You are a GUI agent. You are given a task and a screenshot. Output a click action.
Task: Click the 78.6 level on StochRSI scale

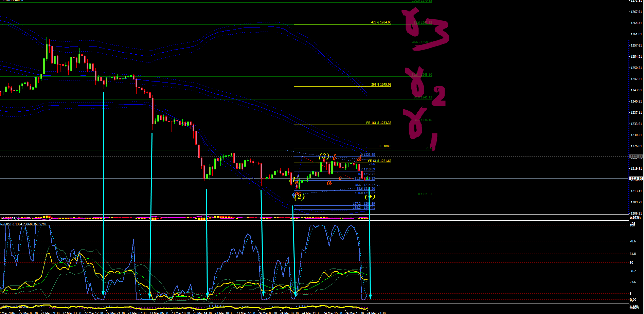(x=633, y=241)
